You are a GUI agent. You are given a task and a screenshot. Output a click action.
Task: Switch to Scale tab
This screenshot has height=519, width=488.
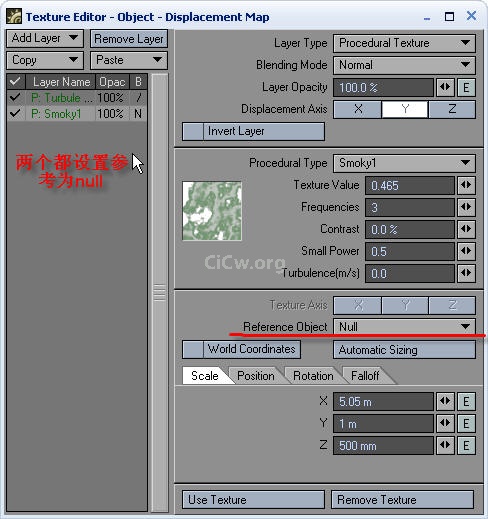tap(205, 376)
